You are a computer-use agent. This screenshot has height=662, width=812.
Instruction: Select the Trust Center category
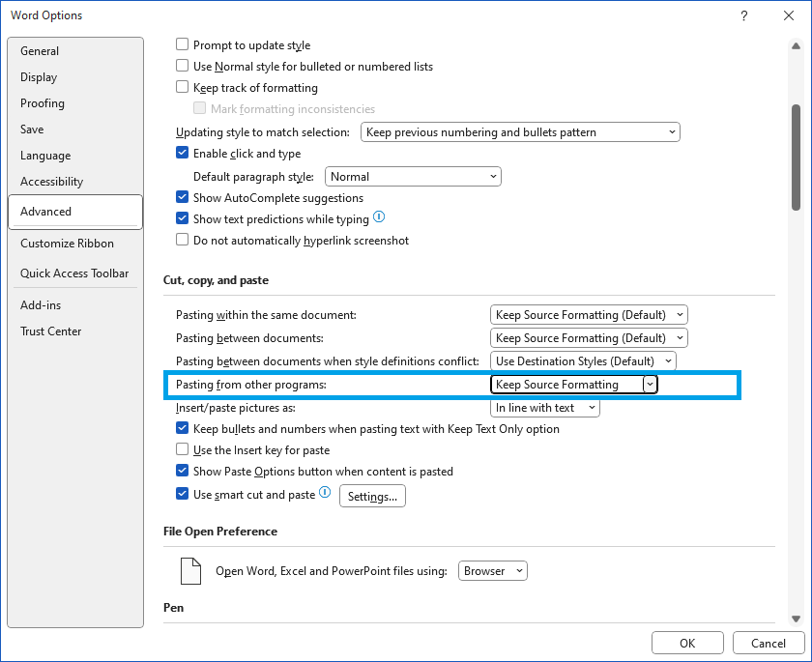pyautogui.click(x=51, y=331)
